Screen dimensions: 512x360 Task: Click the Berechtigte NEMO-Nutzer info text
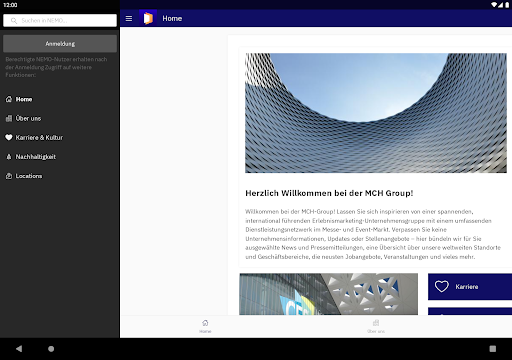56,67
